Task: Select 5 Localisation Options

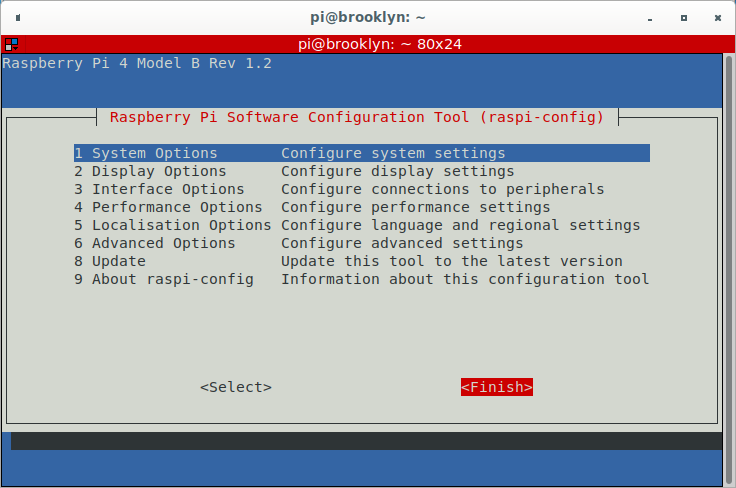Action: (x=361, y=225)
